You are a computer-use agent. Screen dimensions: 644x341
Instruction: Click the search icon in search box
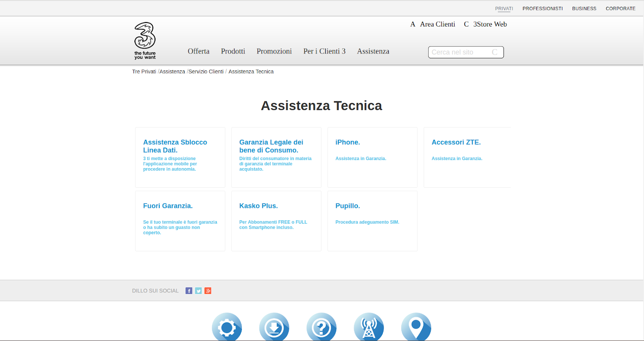495,52
